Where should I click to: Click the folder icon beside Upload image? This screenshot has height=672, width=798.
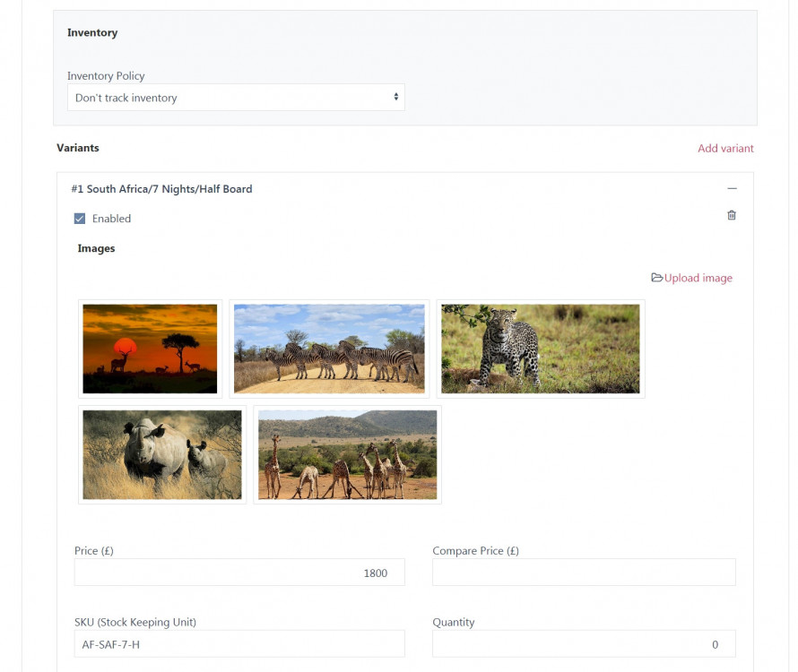(657, 278)
